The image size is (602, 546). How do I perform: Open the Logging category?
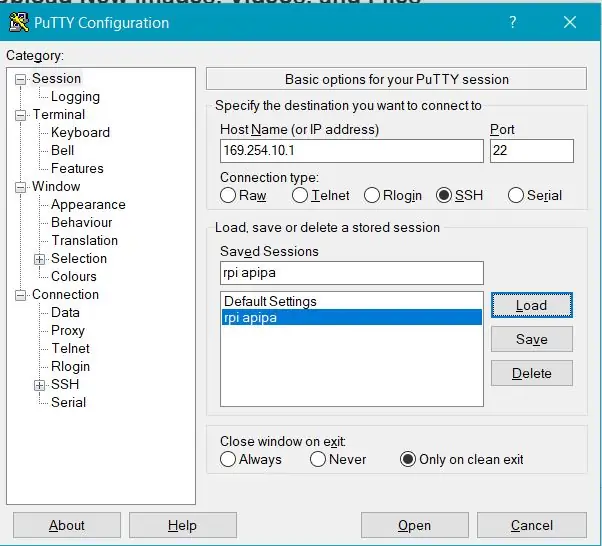pos(75,96)
